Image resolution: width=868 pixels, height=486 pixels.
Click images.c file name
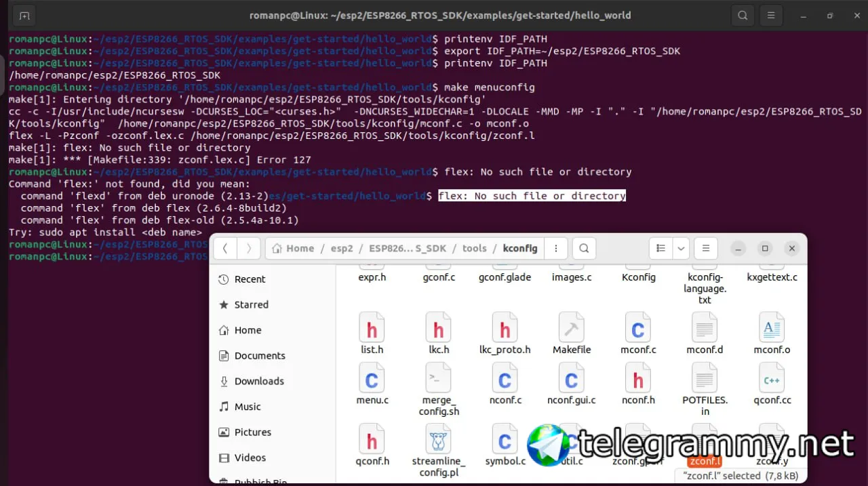[572, 277]
